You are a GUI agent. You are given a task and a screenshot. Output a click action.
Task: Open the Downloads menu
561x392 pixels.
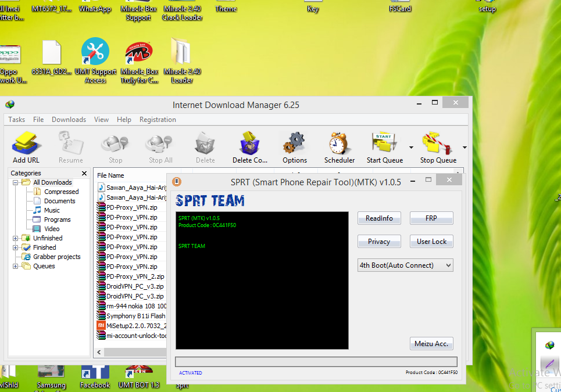pyautogui.click(x=69, y=119)
